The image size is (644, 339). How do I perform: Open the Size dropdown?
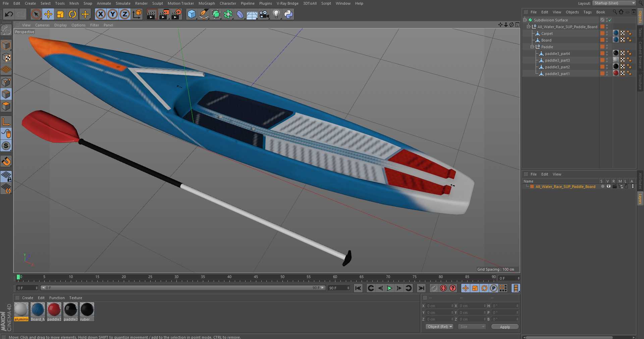coord(472,327)
